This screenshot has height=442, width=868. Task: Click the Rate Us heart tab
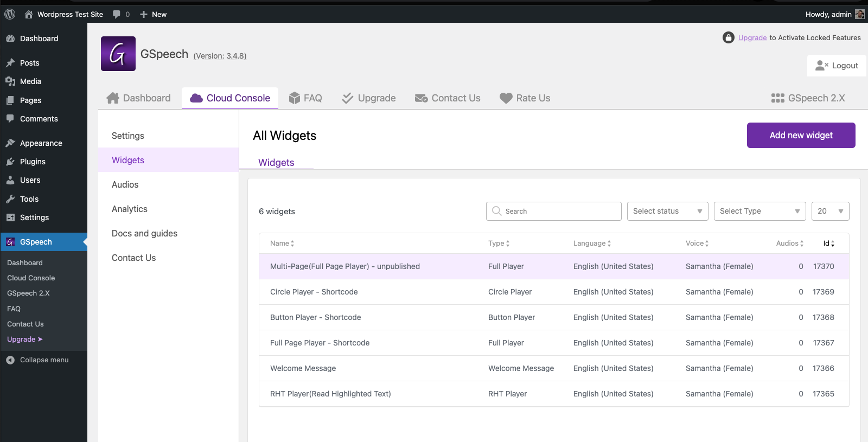point(525,98)
